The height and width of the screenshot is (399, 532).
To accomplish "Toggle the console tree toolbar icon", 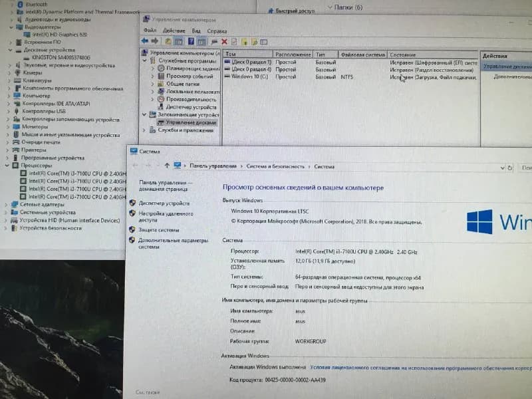I will point(178,42).
